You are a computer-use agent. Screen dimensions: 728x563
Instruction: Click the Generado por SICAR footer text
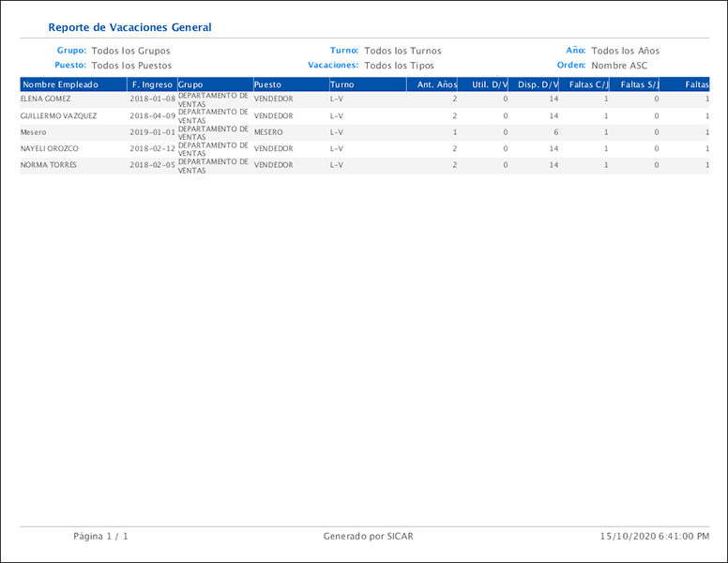[x=368, y=537]
